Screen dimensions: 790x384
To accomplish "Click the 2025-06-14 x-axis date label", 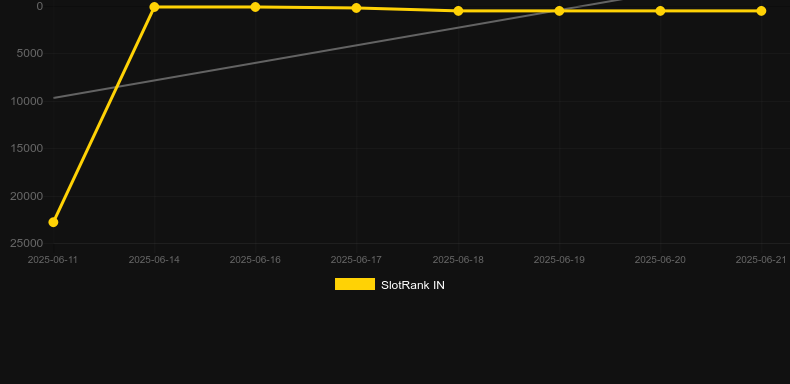I will click(154, 260).
